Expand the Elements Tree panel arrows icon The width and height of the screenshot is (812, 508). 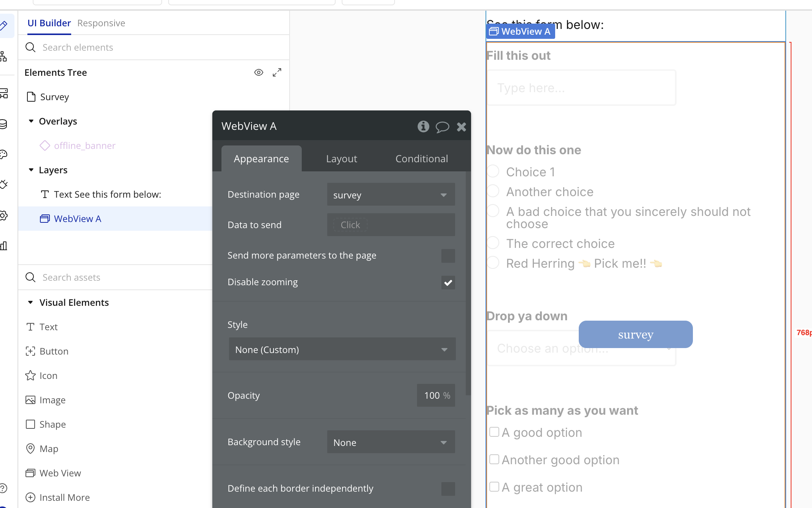click(x=277, y=72)
